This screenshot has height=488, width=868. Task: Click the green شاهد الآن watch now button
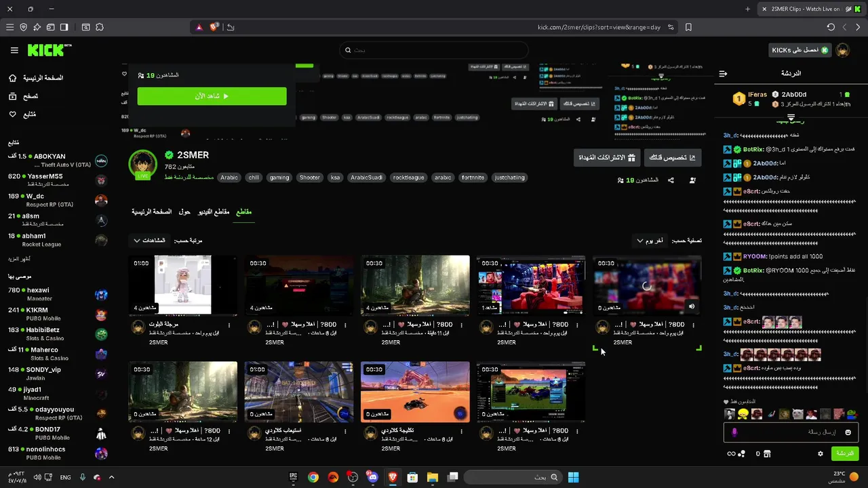click(x=212, y=96)
